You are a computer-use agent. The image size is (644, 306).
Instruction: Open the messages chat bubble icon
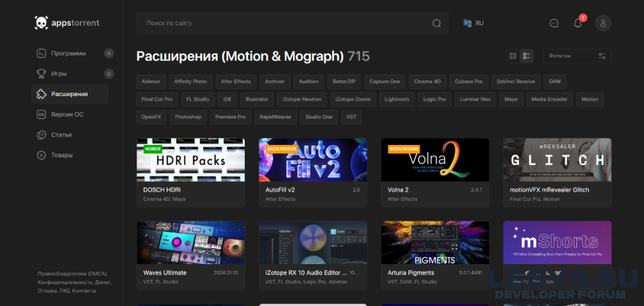pos(554,23)
